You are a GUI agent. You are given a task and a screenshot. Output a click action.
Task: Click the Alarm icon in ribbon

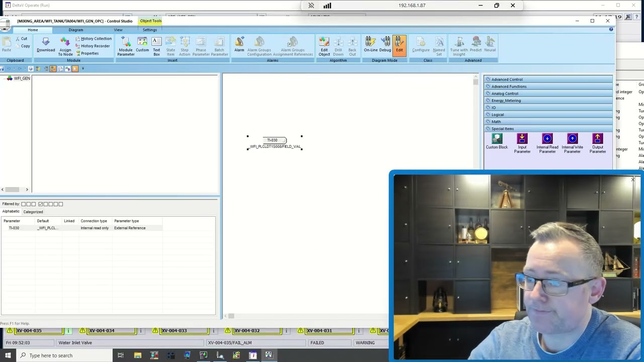coord(239,44)
